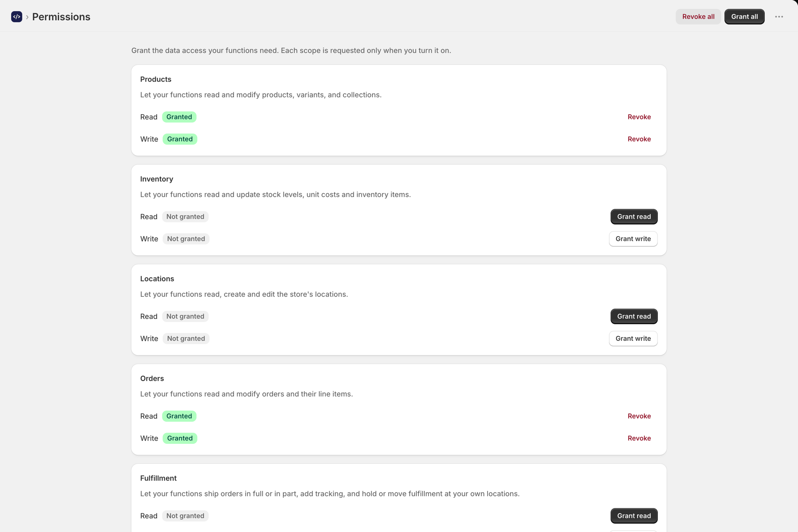This screenshot has height=532, width=798.
Task: Click the Grant all button
Action: (x=744, y=17)
